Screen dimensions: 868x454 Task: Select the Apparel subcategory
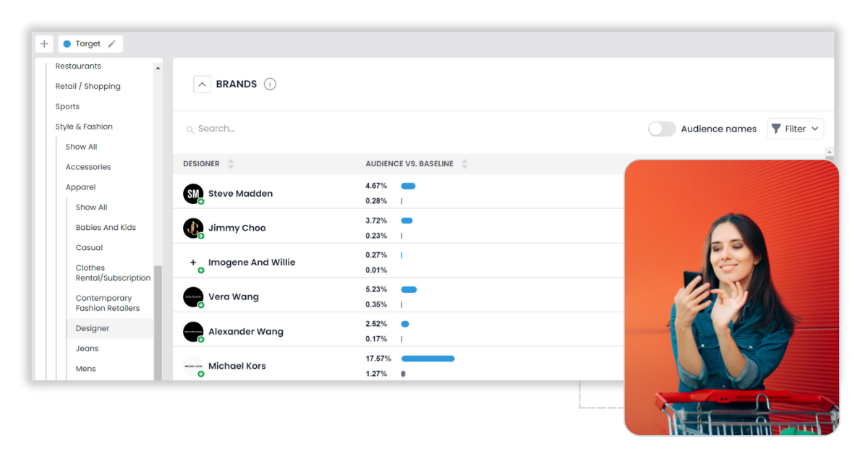tap(80, 187)
